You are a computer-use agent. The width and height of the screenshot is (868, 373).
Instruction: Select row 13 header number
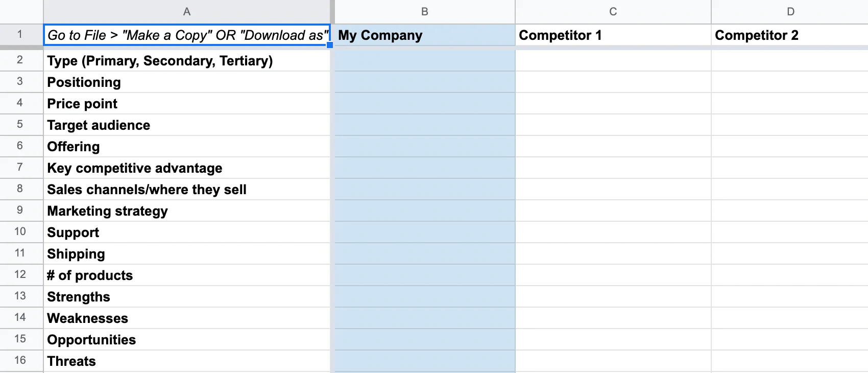click(x=21, y=296)
